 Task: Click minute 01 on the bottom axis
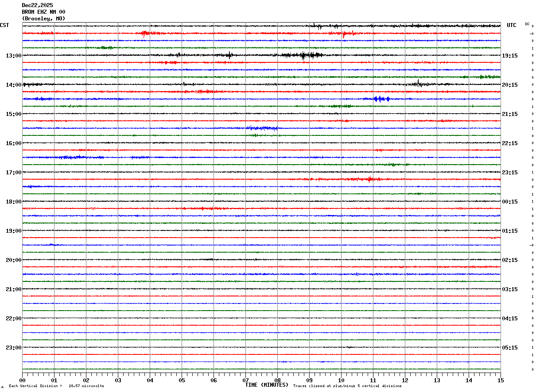click(x=54, y=380)
